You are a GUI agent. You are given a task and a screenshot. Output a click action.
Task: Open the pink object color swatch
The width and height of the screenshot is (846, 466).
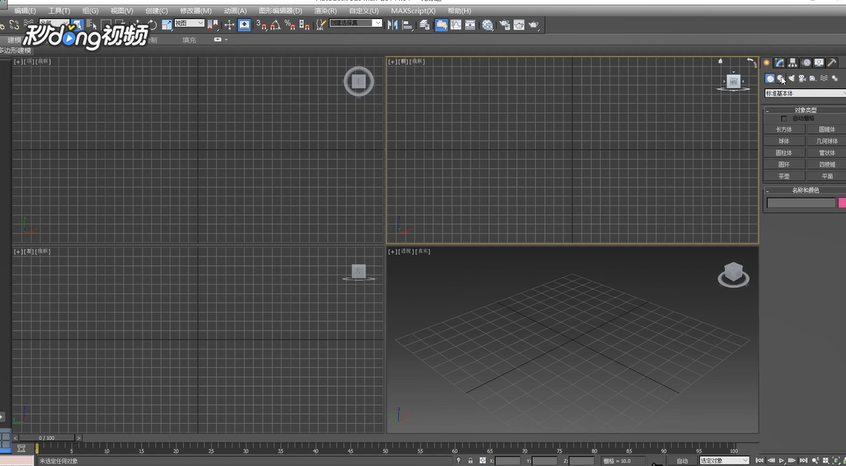pyautogui.click(x=842, y=203)
